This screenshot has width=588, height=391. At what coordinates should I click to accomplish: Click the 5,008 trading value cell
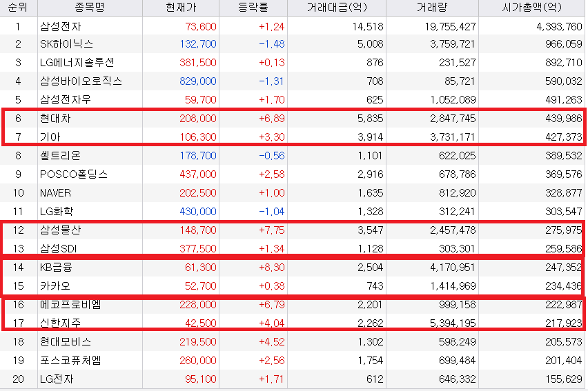click(370, 44)
